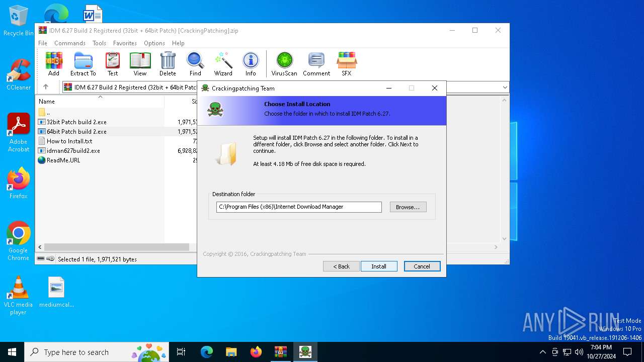Viewport: 644px width, 362px height.
Task: Launch Adobe Acrobat desktop shortcut
Action: tap(19, 132)
